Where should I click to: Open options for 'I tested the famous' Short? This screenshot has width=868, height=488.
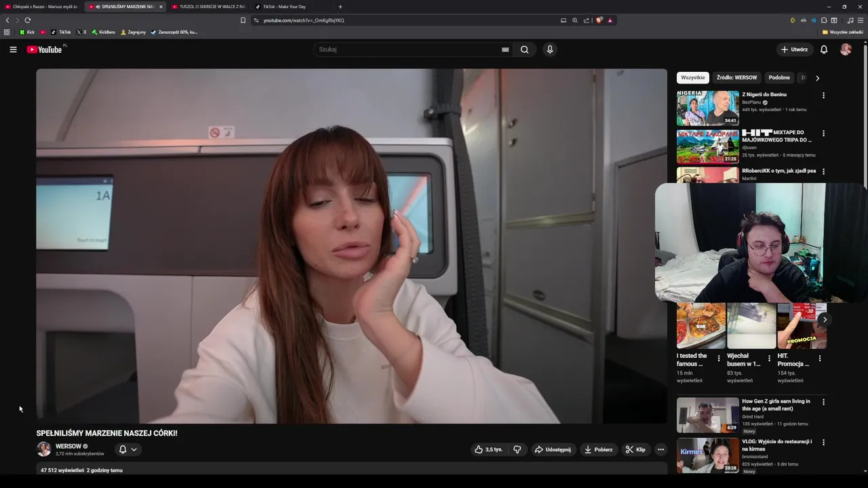pyautogui.click(x=719, y=359)
